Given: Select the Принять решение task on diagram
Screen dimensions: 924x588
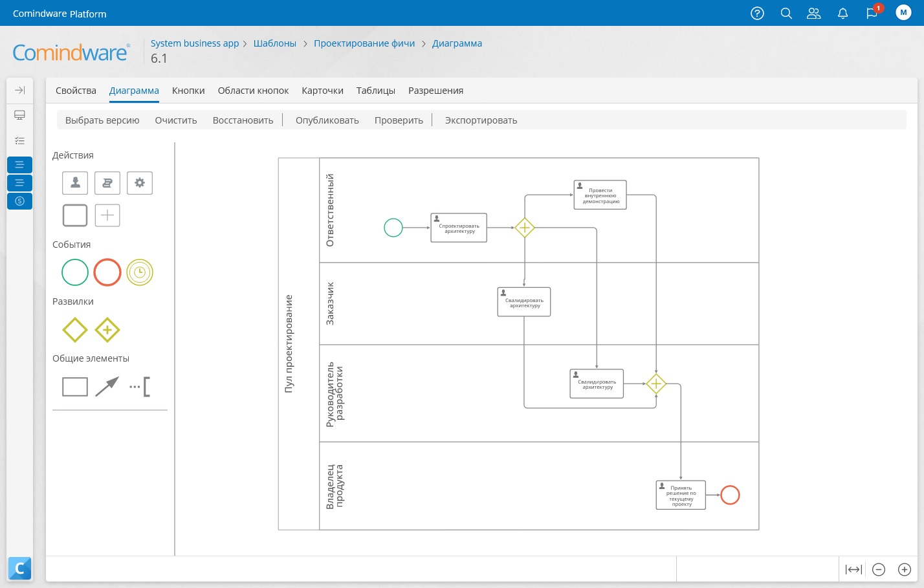Looking at the screenshot, I should pos(681,495).
